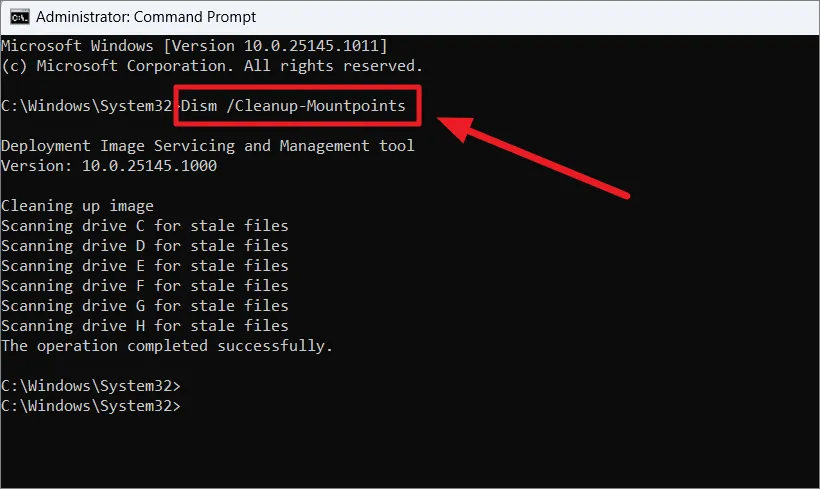Click the Microsoft Corporation copyright line
820x489 pixels.
click(x=211, y=66)
